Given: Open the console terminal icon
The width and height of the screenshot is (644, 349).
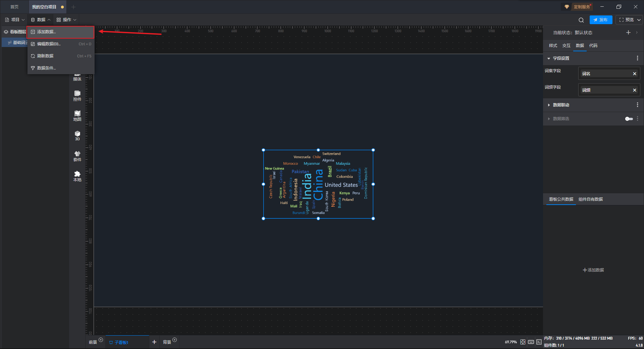Looking at the screenshot, I should (x=539, y=342).
